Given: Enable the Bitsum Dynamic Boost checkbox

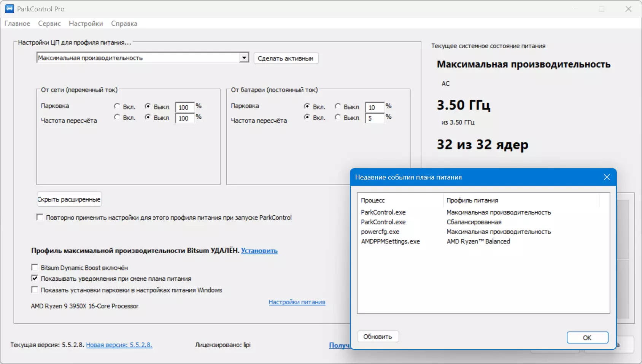Looking at the screenshot, I should (x=35, y=267).
